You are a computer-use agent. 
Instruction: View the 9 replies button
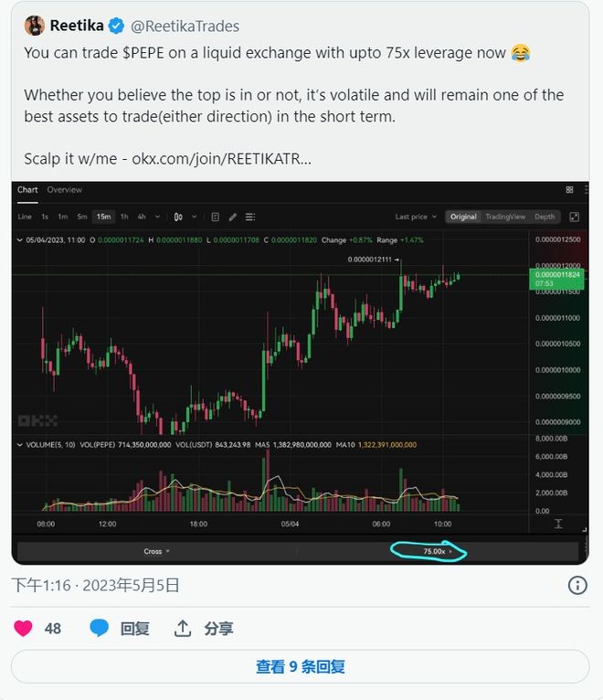click(301, 667)
